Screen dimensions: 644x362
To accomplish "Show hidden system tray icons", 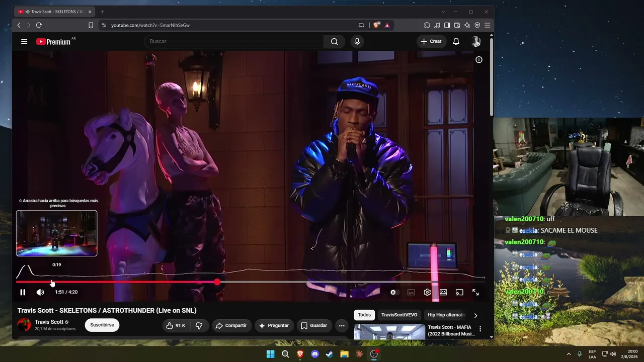I will tap(569, 354).
